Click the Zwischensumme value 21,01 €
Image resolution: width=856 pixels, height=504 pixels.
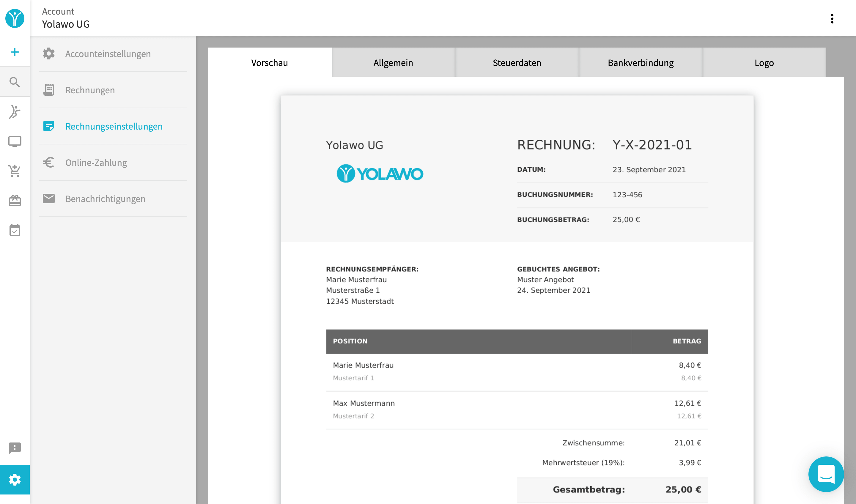[x=687, y=443]
